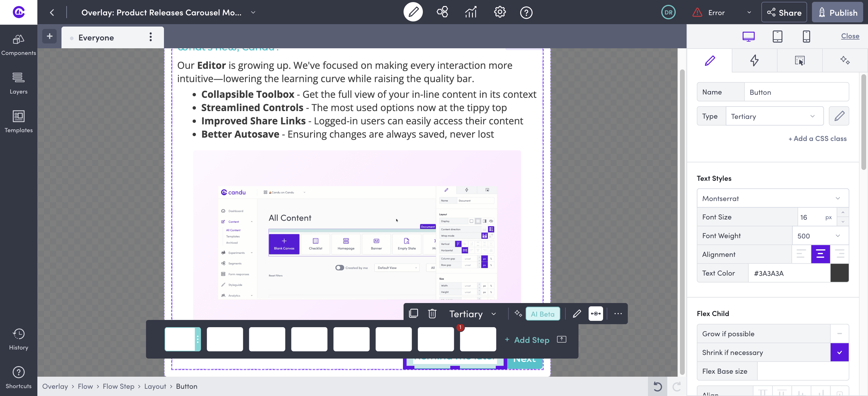Toggle Shrink if necessary checkbox

point(839,353)
